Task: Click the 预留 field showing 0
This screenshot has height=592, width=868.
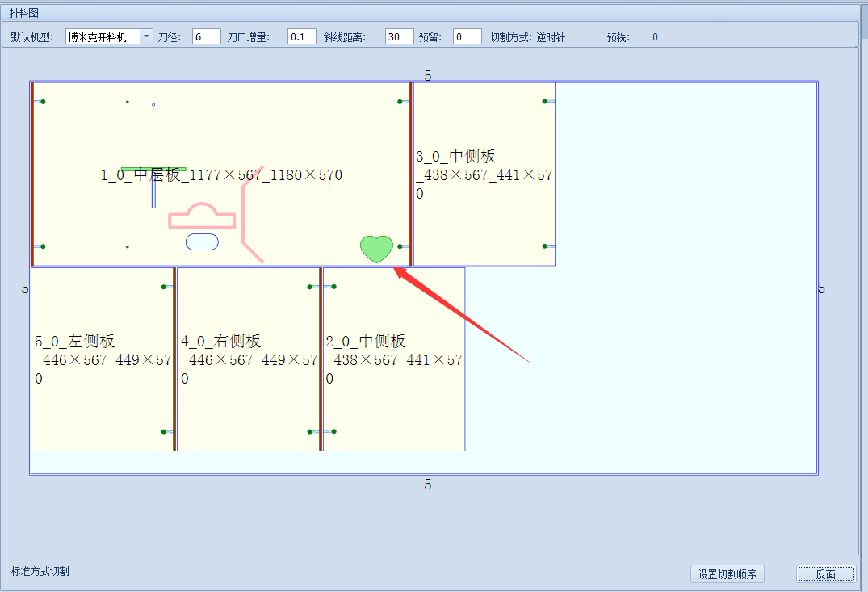Action: (x=466, y=36)
